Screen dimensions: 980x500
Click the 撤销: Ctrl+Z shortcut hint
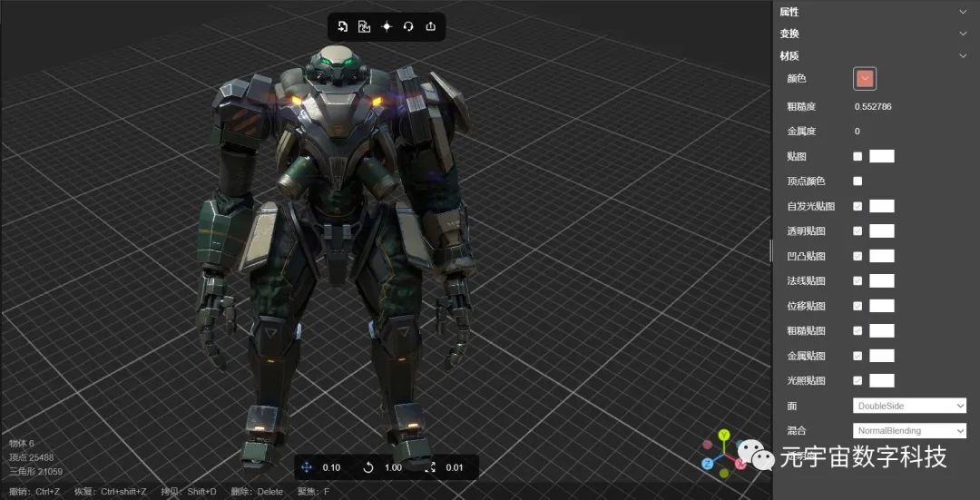pyautogui.click(x=34, y=492)
